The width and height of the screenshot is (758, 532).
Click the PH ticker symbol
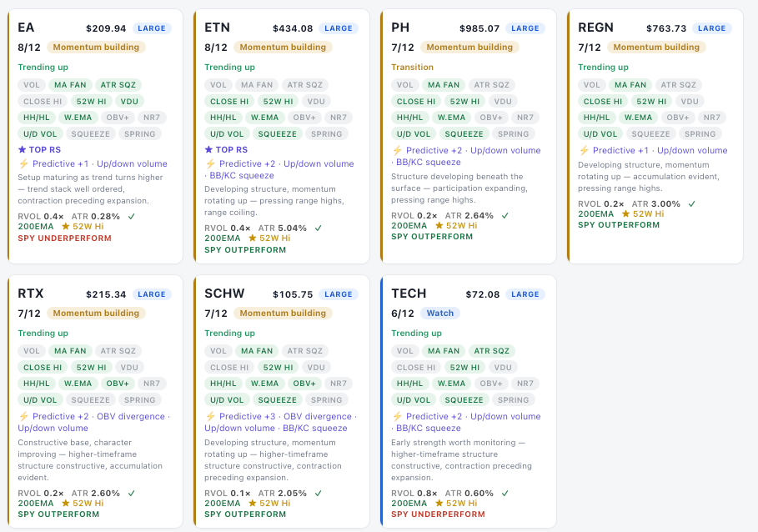tap(400, 28)
